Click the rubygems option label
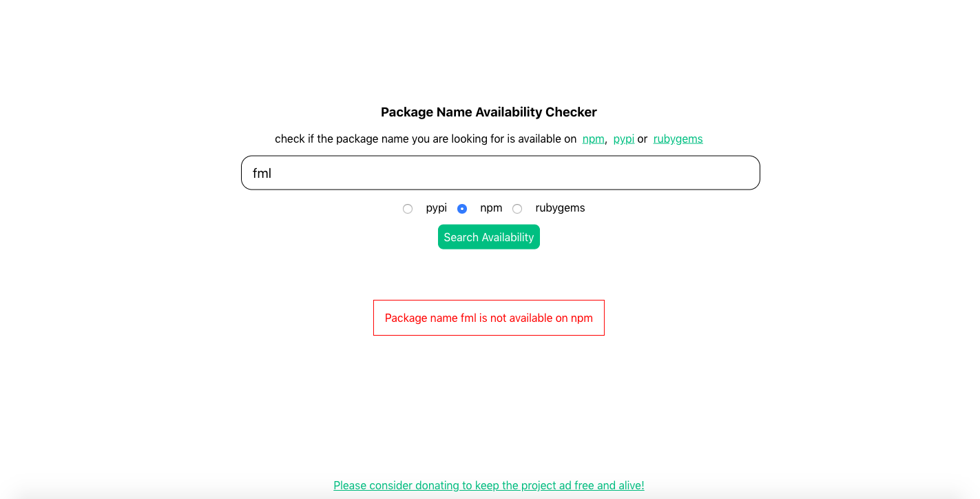980x499 pixels. 559,207
